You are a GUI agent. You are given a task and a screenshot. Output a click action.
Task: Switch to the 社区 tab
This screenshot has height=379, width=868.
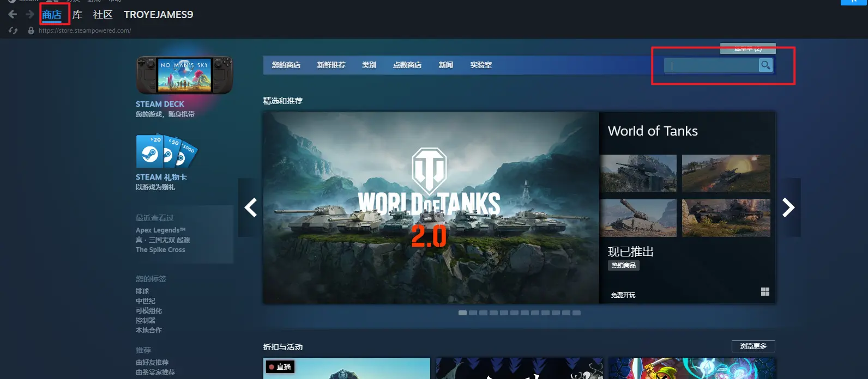[x=103, y=15]
